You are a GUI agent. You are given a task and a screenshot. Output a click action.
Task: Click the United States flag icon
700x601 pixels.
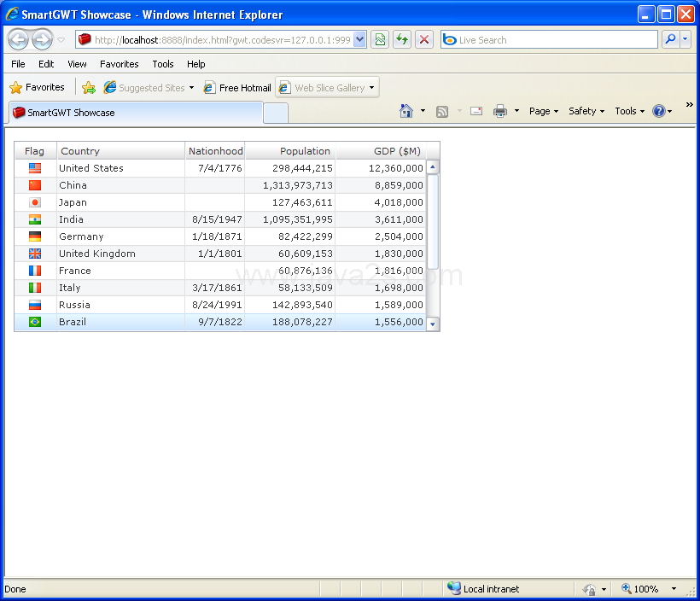[x=35, y=168]
